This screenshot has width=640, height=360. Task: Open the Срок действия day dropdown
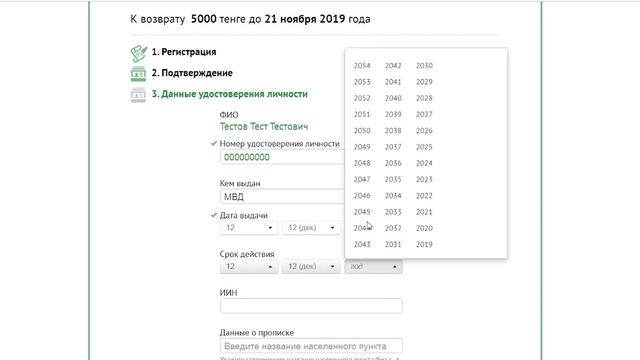(x=249, y=267)
